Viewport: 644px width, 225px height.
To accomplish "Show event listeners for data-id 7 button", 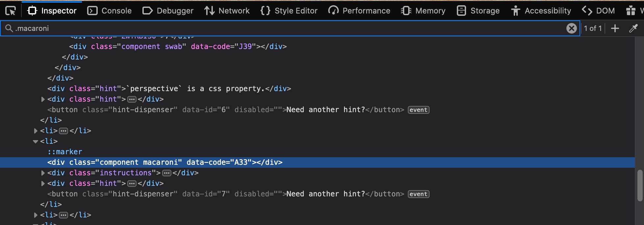I will point(418,194).
